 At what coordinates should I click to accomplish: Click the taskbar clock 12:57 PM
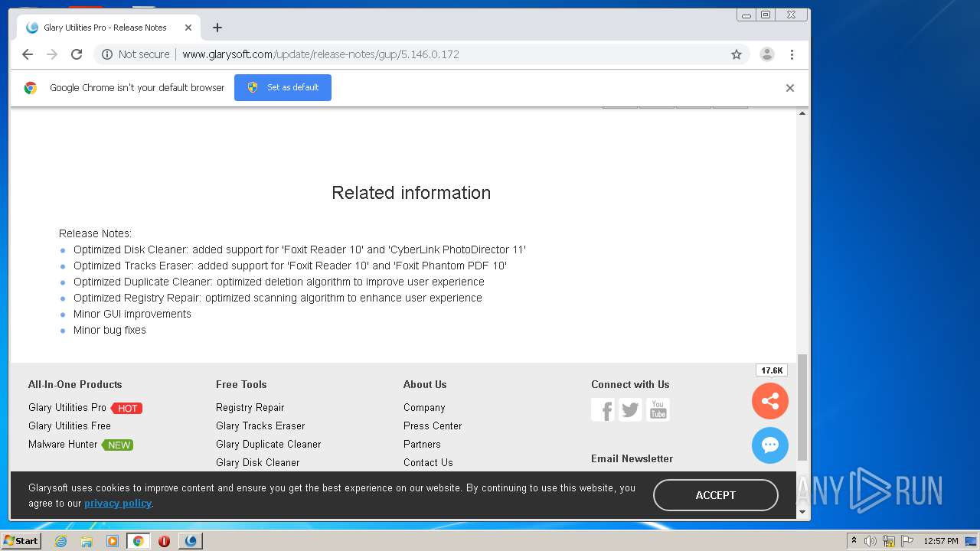pyautogui.click(x=941, y=541)
